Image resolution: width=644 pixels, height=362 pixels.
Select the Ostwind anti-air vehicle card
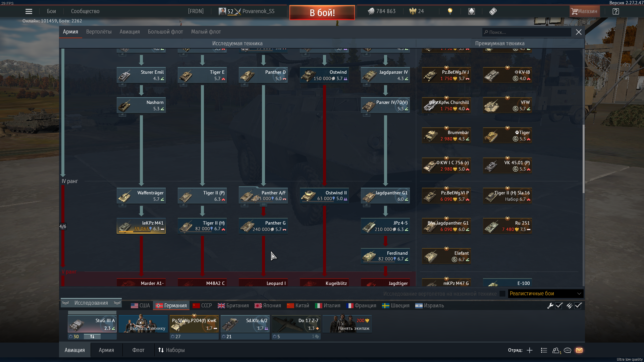[324, 75]
